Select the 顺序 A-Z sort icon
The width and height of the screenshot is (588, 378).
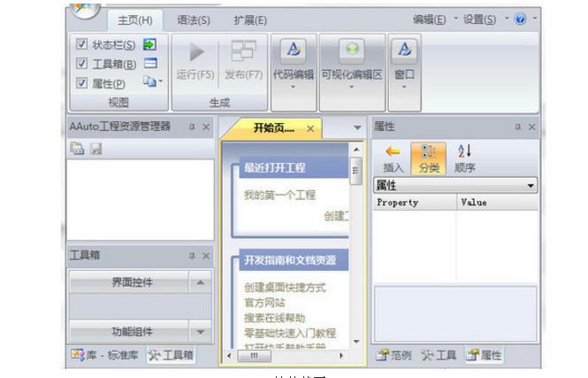tap(464, 152)
